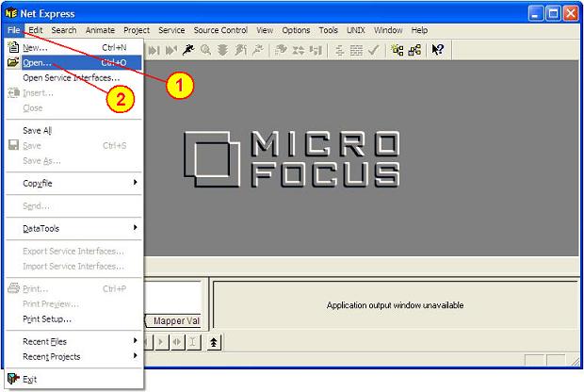Expand the DataTools submenu arrow
Viewport: 584px width, 392px height.
pos(136,227)
